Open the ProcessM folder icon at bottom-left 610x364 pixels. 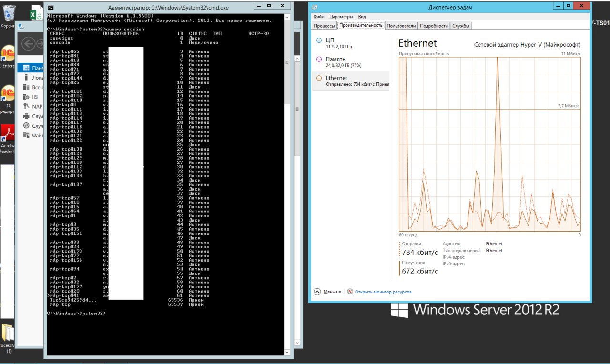point(8,339)
